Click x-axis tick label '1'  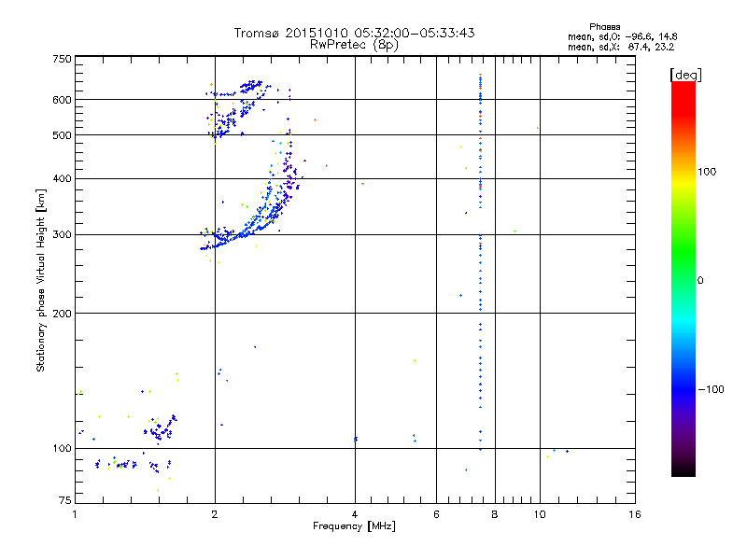point(75,514)
